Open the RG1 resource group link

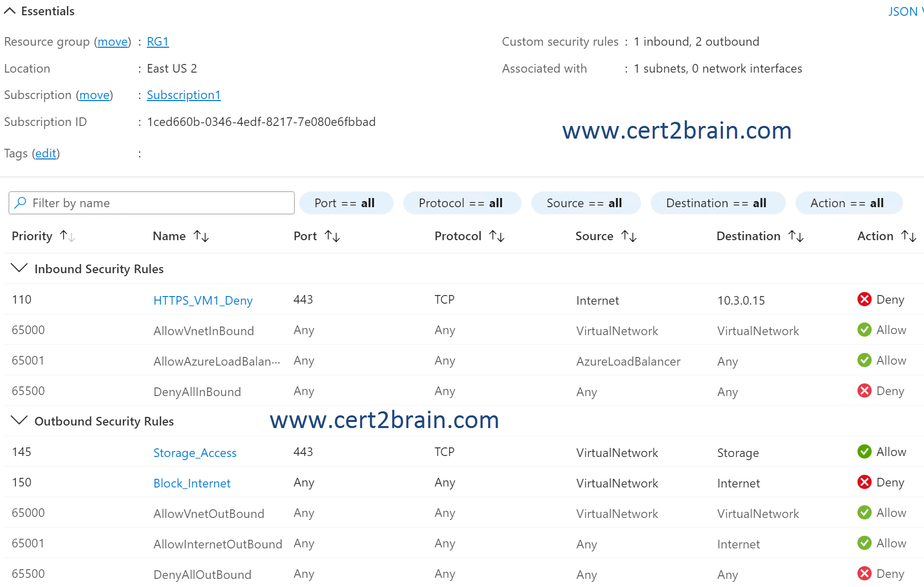157,42
